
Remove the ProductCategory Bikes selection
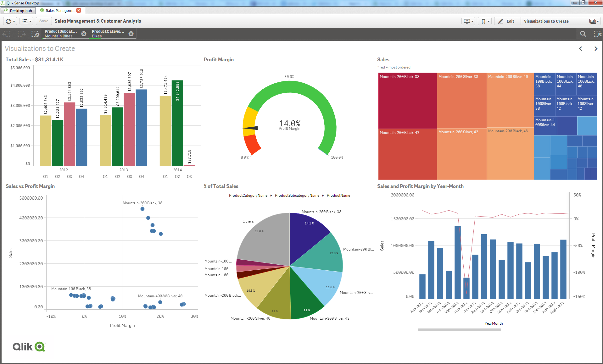pos(131,34)
